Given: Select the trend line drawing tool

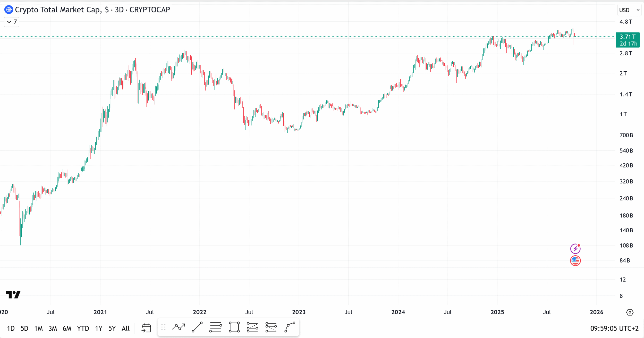Looking at the screenshot, I should [x=197, y=327].
